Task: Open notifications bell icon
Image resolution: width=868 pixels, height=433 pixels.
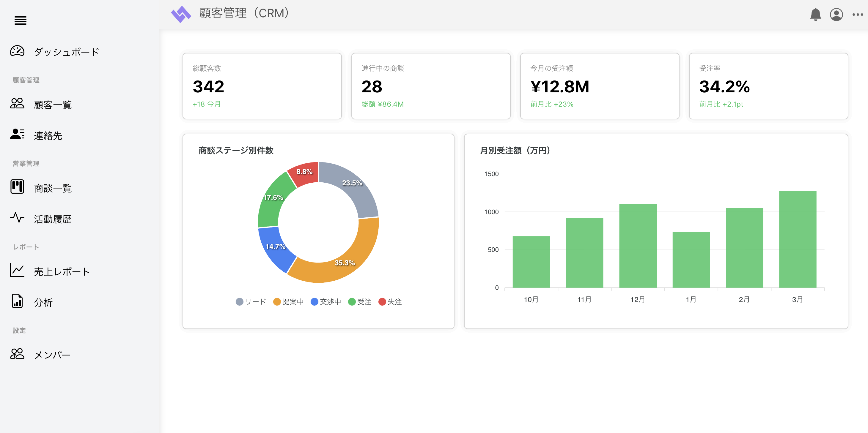Action: [815, 15]
